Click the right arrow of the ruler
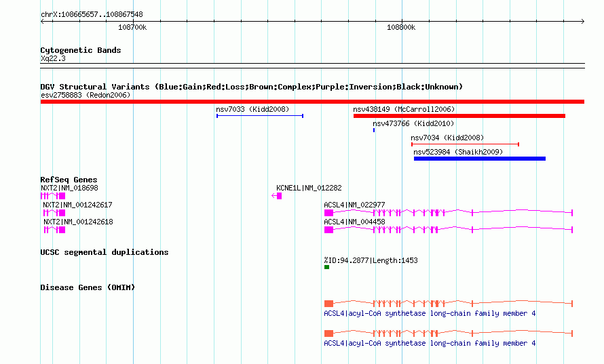This screenshot has height=364, width=604. point(582,21)
